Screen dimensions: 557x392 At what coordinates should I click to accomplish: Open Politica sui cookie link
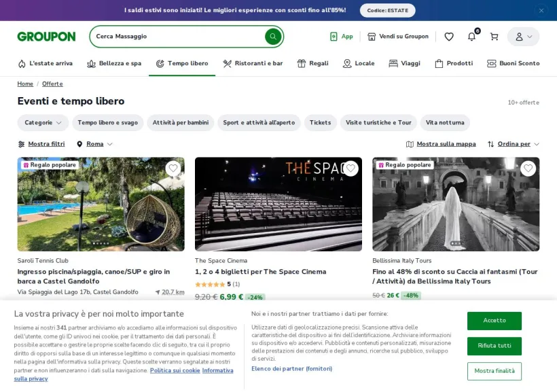pyautogui.click(x=175, y=370)
